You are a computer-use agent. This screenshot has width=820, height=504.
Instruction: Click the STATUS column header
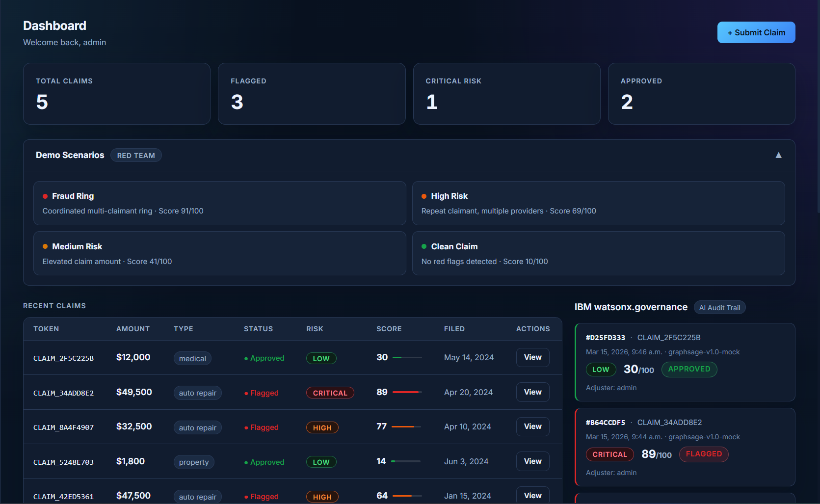(258, 329)
